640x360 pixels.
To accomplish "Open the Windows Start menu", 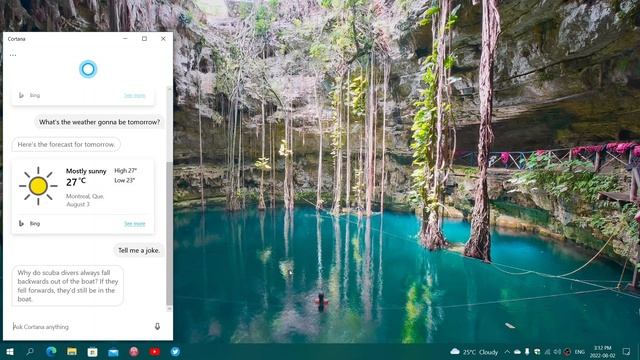I will 10,351.
